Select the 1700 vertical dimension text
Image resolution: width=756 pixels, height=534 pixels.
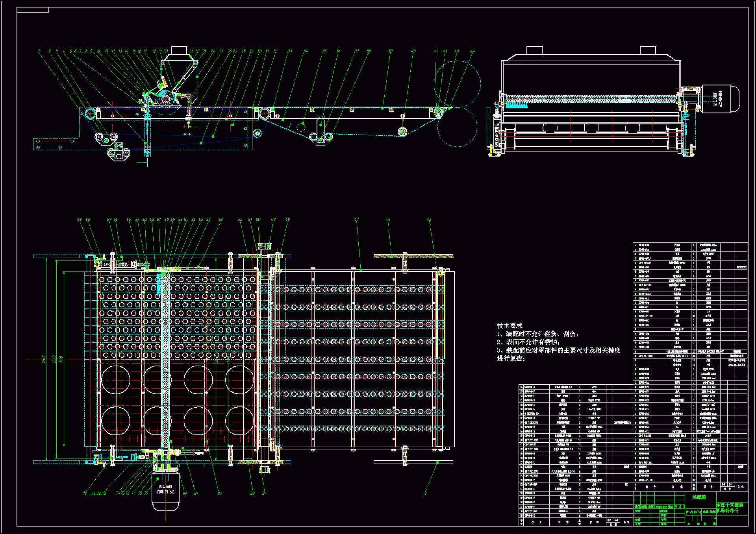point(43,359)
